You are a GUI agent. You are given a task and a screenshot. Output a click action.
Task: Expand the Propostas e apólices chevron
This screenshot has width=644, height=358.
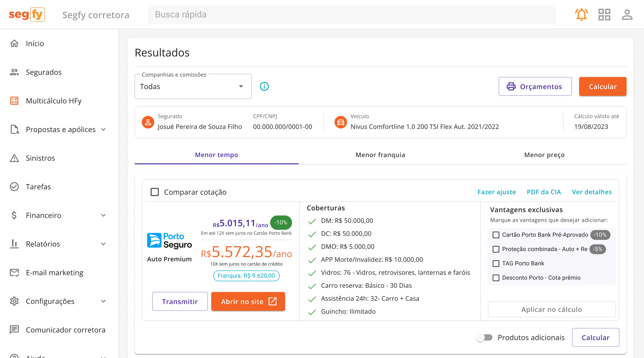[x=103, y=129]
